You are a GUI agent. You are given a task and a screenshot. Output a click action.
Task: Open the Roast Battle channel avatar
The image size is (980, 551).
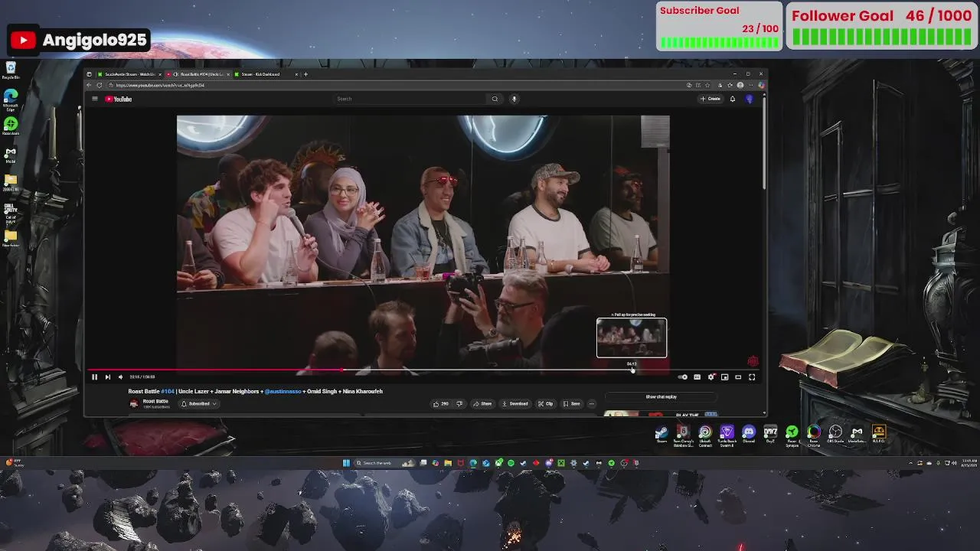[134, 403]
